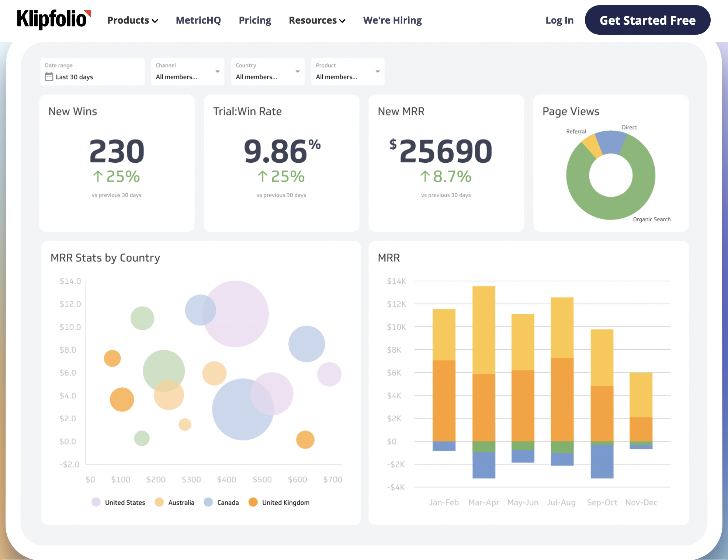
Task: Click the MRR Stats by Country title
Action: 105,258
